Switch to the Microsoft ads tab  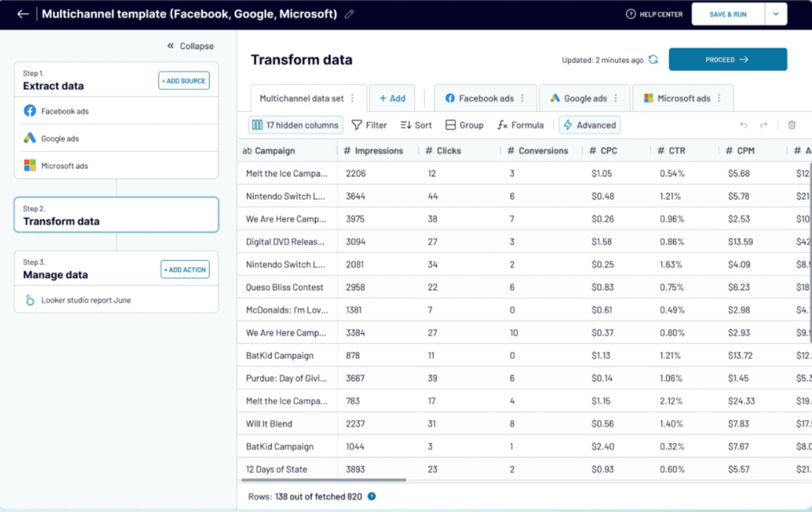[677, 98]
